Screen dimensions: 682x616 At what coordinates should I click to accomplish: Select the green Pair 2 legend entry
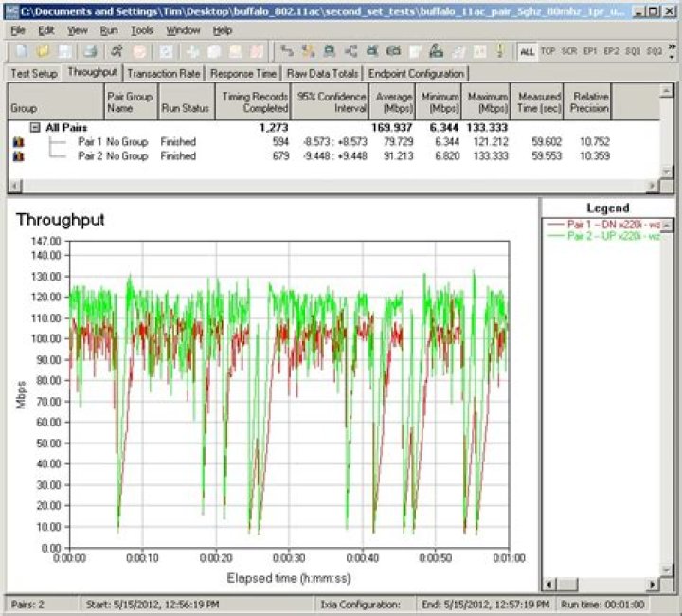603,236
